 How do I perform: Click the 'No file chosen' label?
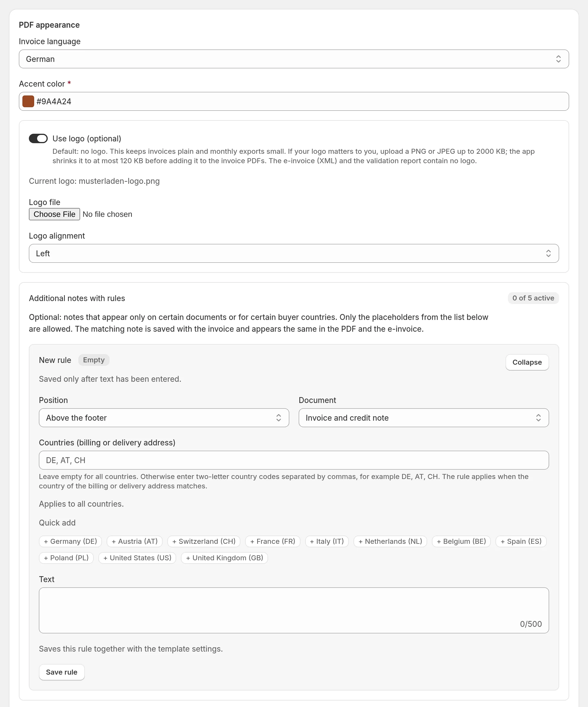[x=108, y=214]
